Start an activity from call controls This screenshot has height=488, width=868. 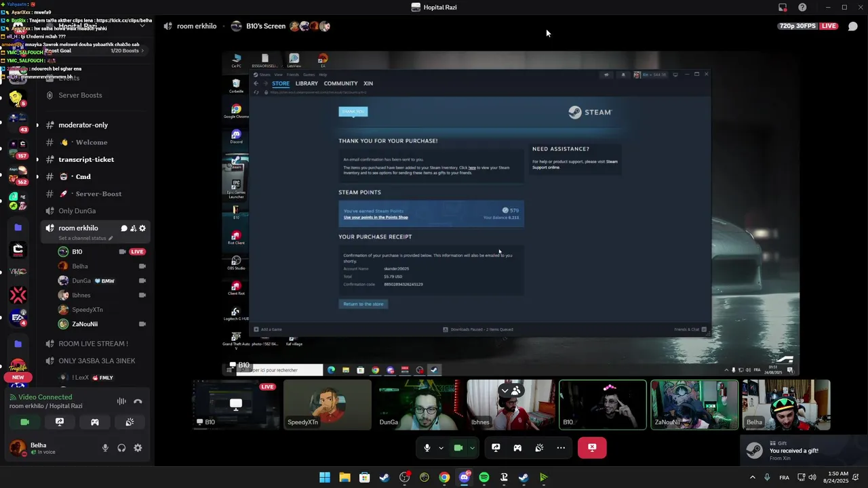[x=517, y=448]
